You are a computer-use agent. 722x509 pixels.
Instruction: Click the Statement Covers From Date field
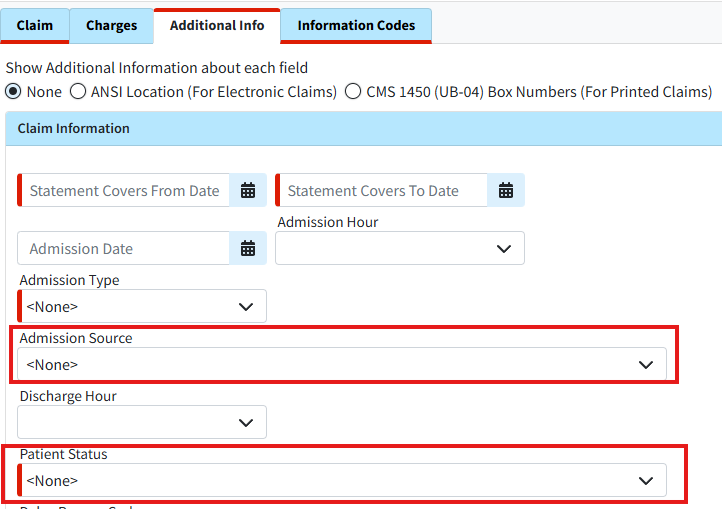[x=125, y=191]
